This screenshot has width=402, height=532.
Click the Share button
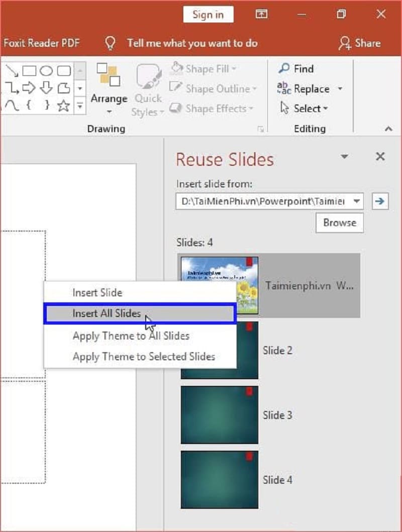pos(360,43)
